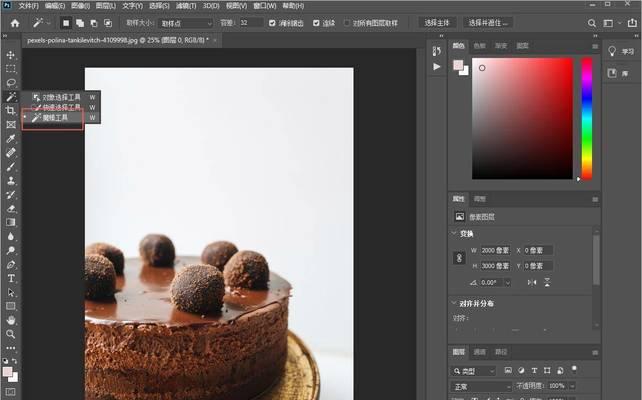
Task: Click the foreground color swatch in toolbar
Action: [x=7, y=372]
